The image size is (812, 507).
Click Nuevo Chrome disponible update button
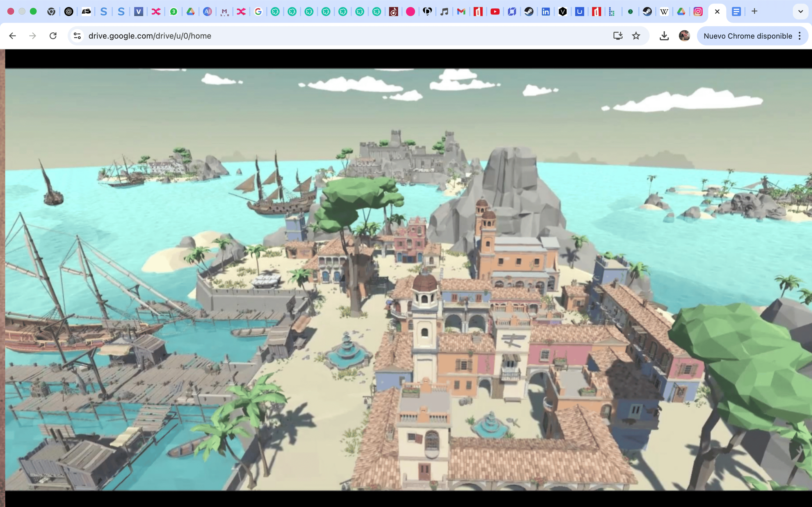coord(748,36)
